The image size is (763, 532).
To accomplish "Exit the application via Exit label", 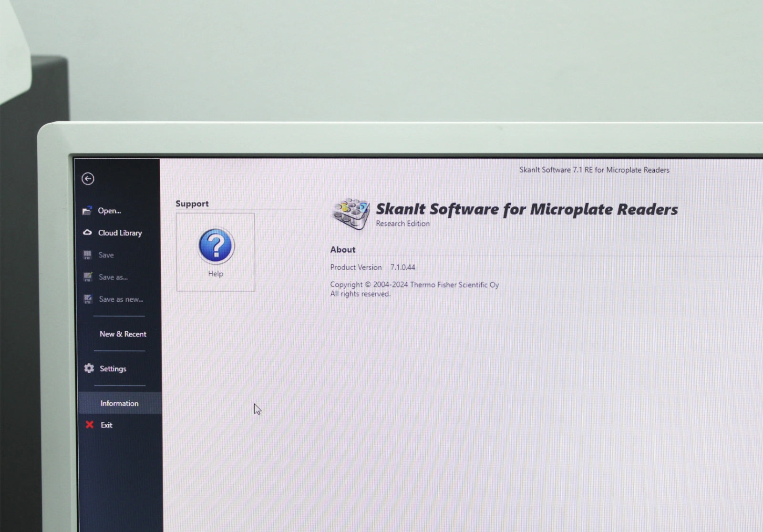I will [106, 425].
